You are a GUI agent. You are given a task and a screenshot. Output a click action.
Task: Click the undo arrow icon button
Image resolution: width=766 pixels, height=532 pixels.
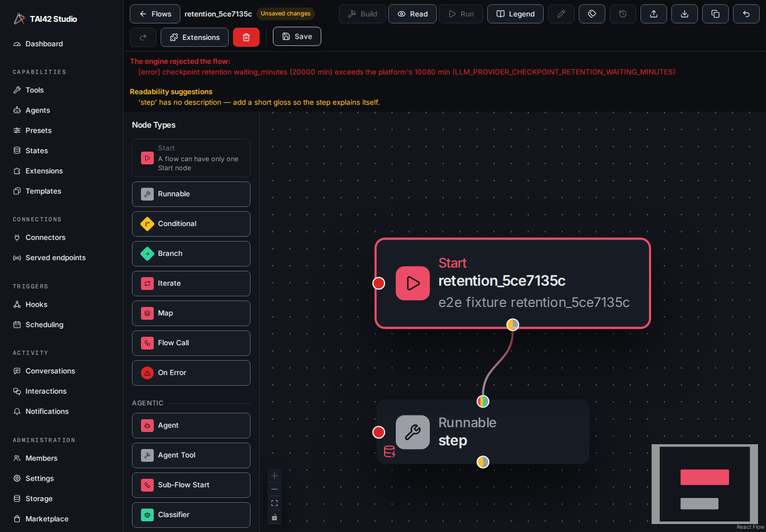(746, 14)
